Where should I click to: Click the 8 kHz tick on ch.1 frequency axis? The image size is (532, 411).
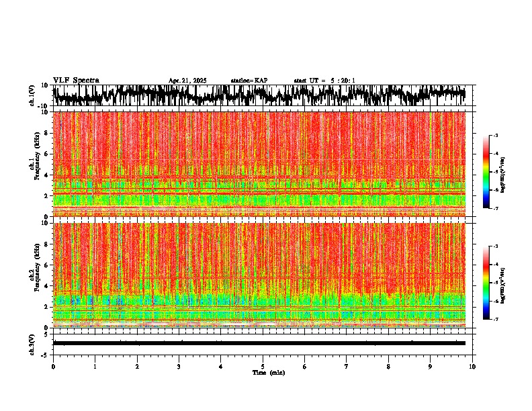tap(46, 133)
